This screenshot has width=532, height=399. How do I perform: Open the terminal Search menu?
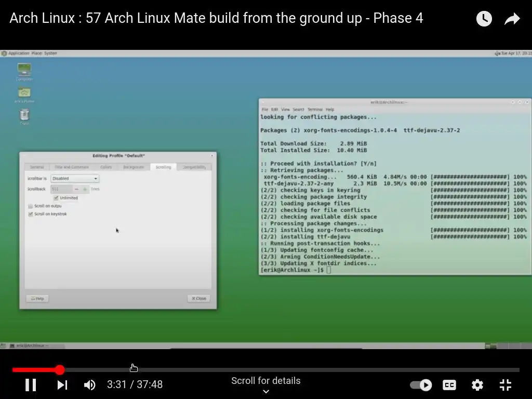(x=298, y=109)
